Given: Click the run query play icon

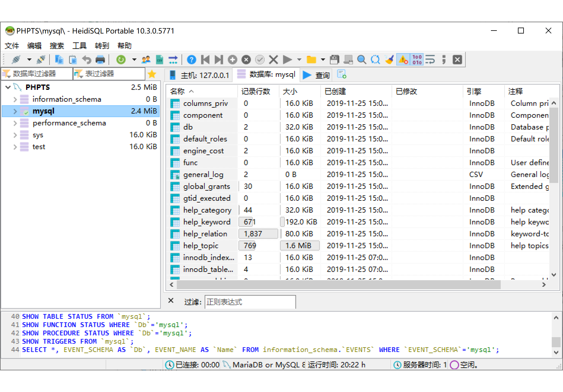Looking at the screenshot, I should coord(287,60).
